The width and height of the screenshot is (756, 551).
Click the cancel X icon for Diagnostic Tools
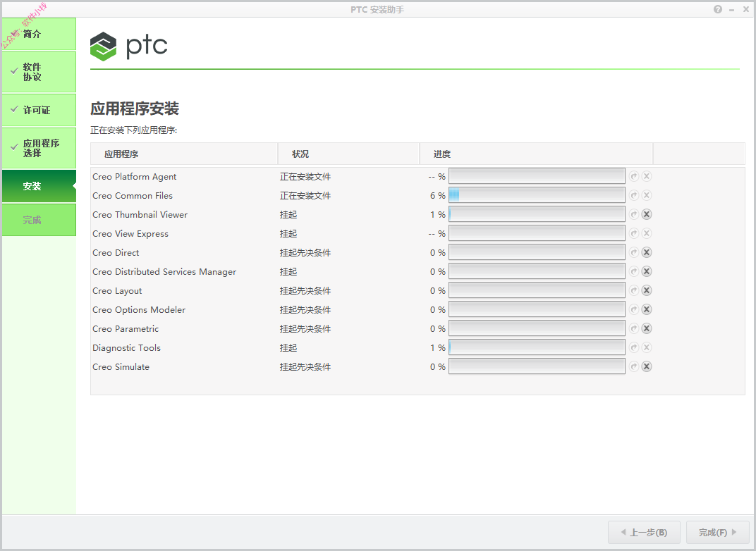(647, 347)
